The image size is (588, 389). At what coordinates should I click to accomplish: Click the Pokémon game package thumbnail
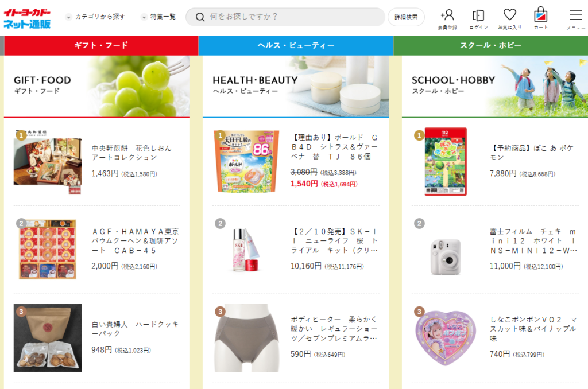pos(446,162)
